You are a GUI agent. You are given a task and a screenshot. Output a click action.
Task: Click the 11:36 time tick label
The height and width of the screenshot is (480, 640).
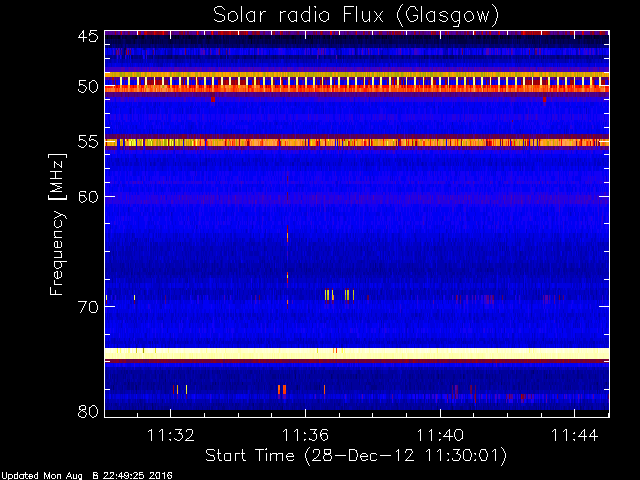[305, 435]
